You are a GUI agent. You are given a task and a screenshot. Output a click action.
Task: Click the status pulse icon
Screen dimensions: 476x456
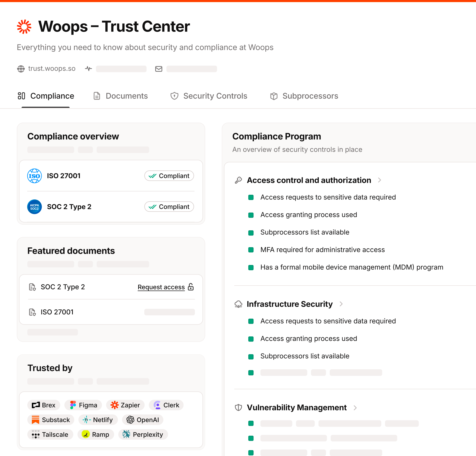click(x=88, y=69)
